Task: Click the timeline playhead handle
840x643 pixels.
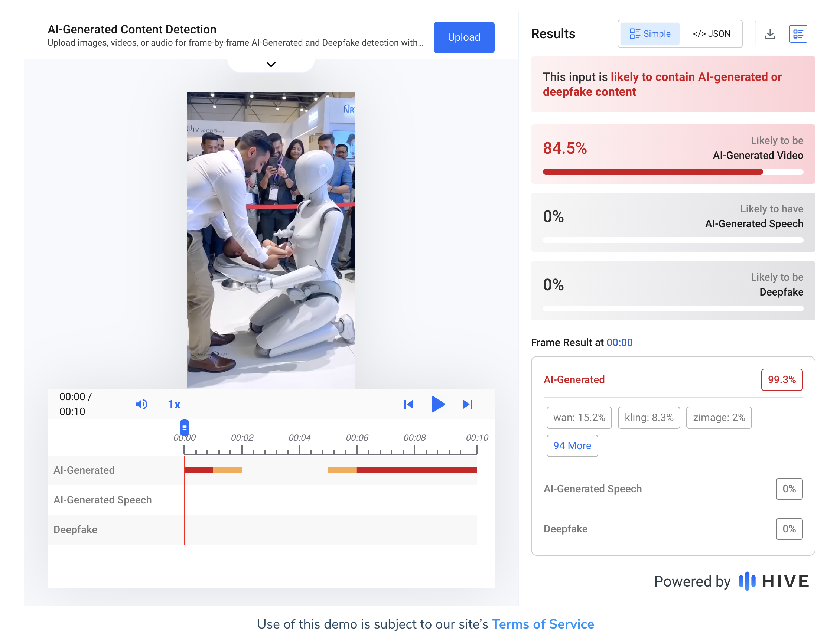Action: coord(184,427)
